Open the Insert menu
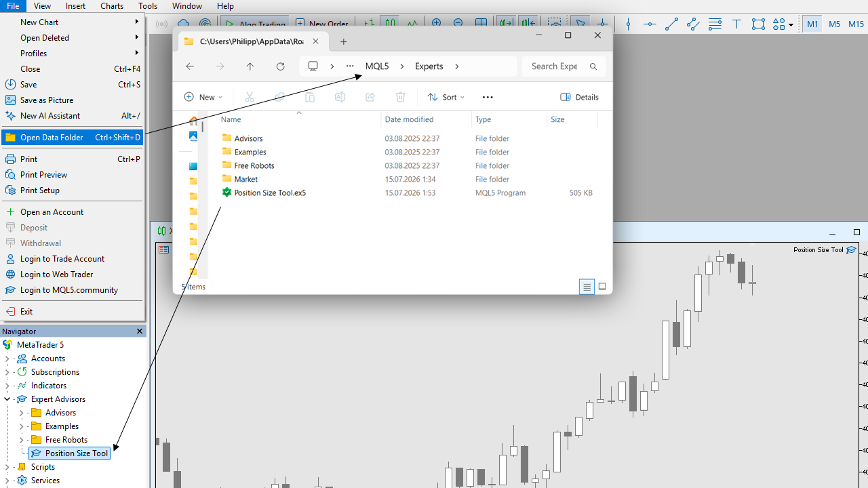The image size is (868, 488). pos(75,6)
